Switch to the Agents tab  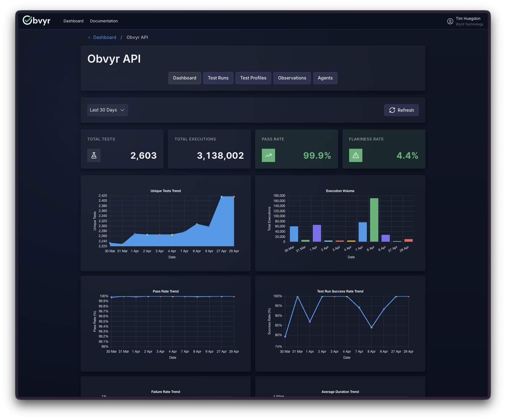325,78
